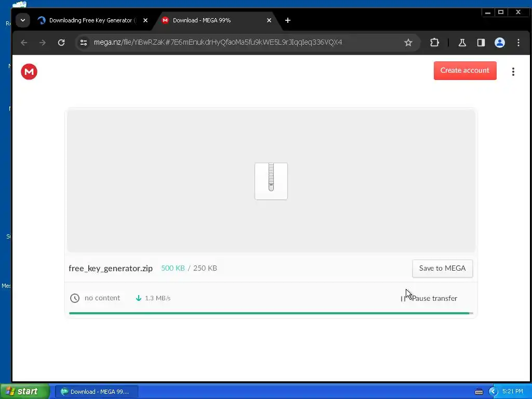Click the green download speed arrow
Image resolution: width=532 pixels, height=399 pixels.
tap(138, 298)
